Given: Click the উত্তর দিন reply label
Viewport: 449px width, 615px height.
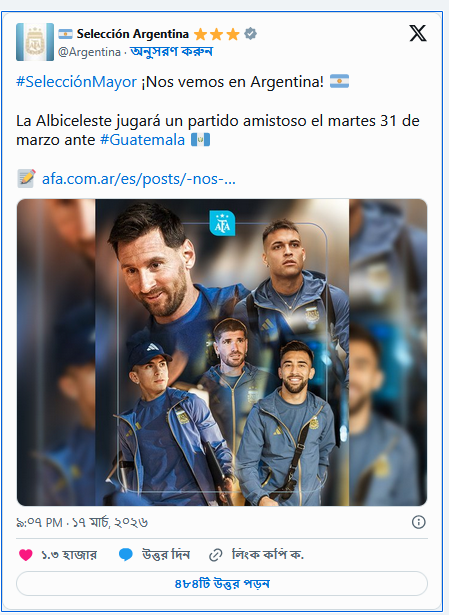Looking at the screenshot, I should 166,555.
